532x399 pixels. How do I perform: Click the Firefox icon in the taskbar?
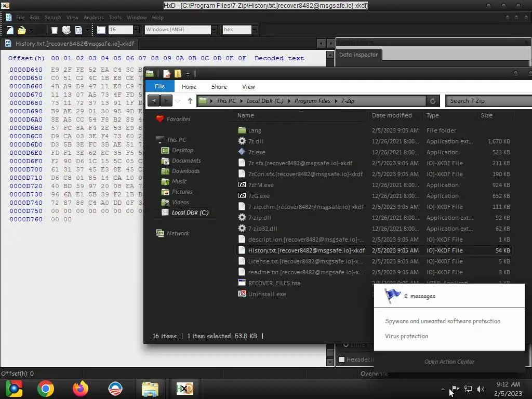81,389
